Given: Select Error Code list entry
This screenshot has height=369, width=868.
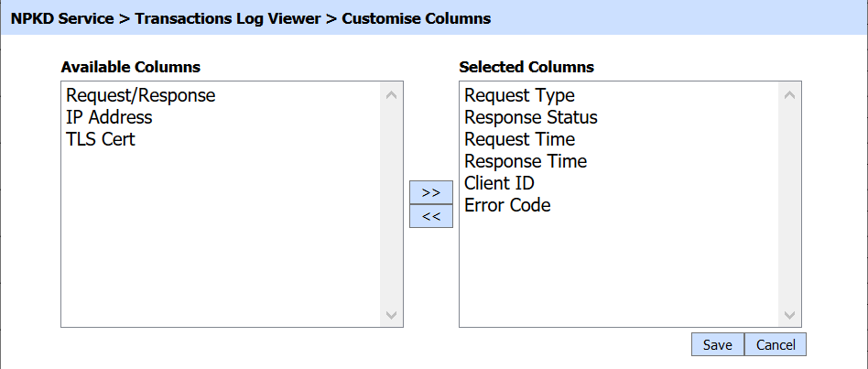Looking at the screenshot, I should pos(507,205).
